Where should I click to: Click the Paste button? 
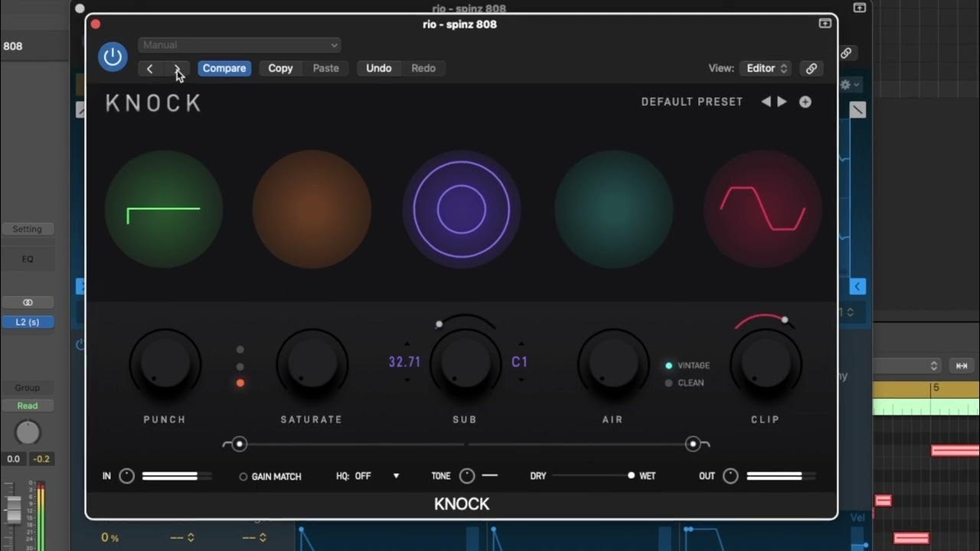tap(325, 68)
